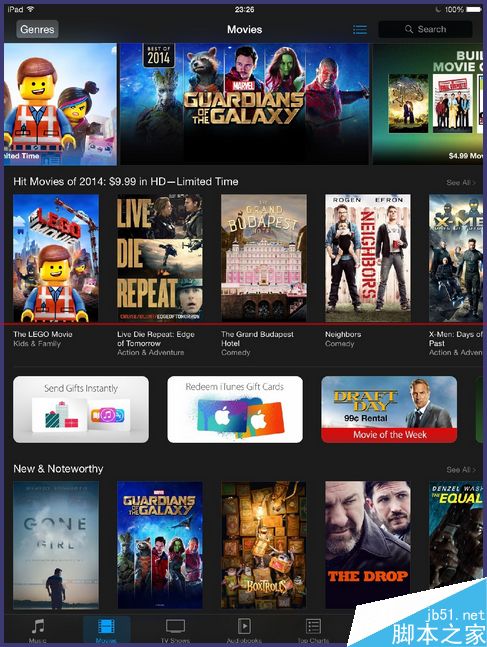Tap the battery icon in status bar
487x647 pixels.
click(474, 9)
